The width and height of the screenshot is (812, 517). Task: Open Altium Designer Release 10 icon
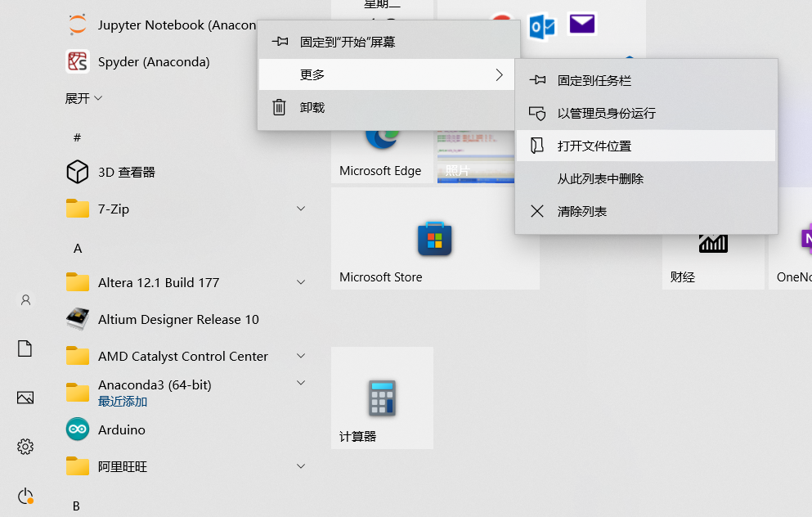78,319
